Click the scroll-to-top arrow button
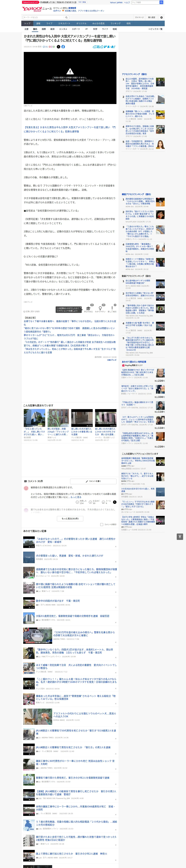Screen dimensions: 186x868 pyautogui.click(x=180, y=536)
